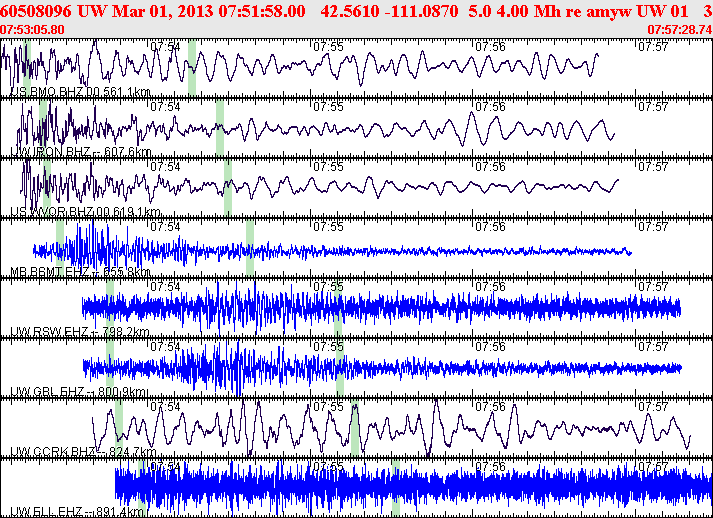Screen dimensions: 713x518
Task: Click the UW RSW EHZ 798.2km label
Action: pyautogui.click(x=80, y=332)
